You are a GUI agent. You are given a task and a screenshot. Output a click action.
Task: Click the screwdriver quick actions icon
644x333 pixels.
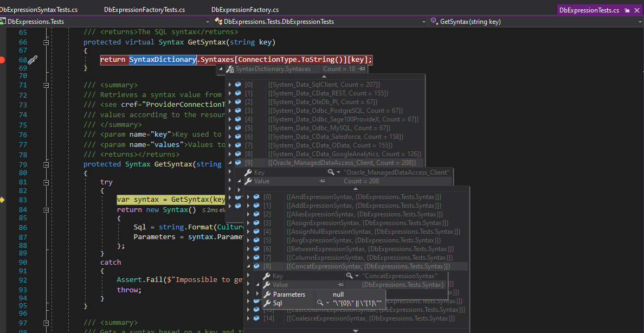(33, 60)
